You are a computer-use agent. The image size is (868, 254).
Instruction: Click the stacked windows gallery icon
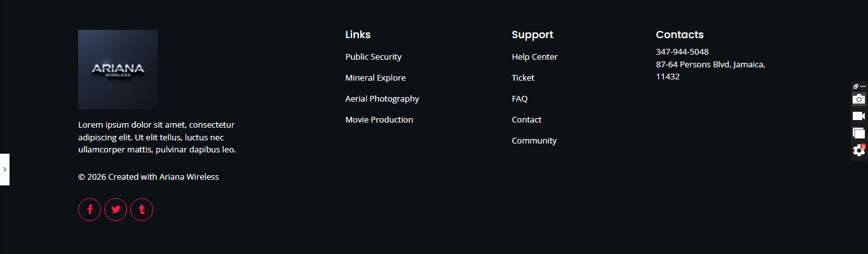click(x=858, y=133)
